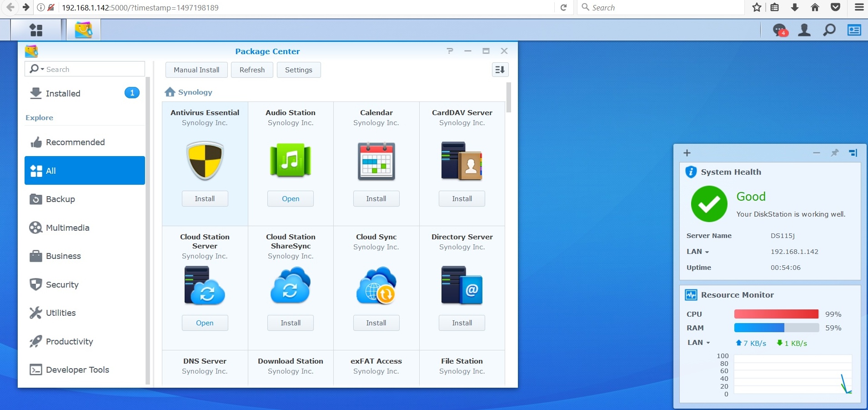This screenshot has height=410, width=868.
Task: Click the Antivirus Essential shield icon
Action: point(205,160)
